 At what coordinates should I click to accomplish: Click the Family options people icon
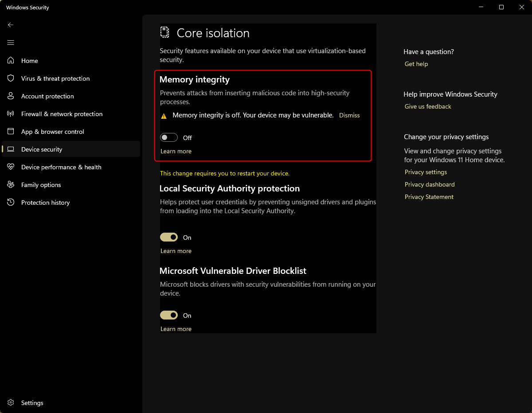11,185
